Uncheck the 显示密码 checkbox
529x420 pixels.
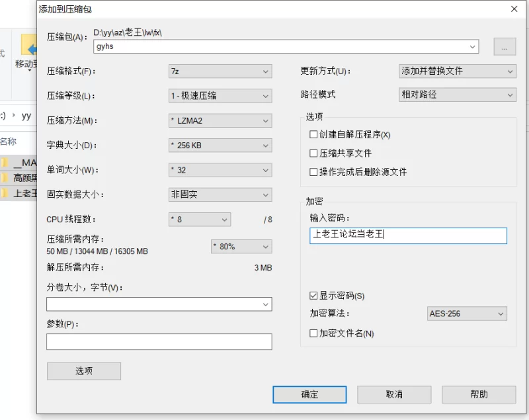(x=313, y=296)
